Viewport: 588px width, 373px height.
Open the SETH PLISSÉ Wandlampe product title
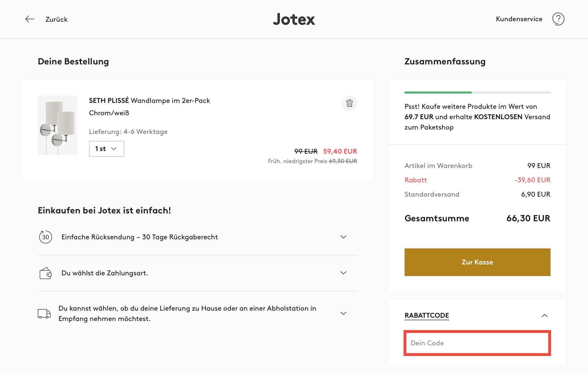(x=149, y=101)
